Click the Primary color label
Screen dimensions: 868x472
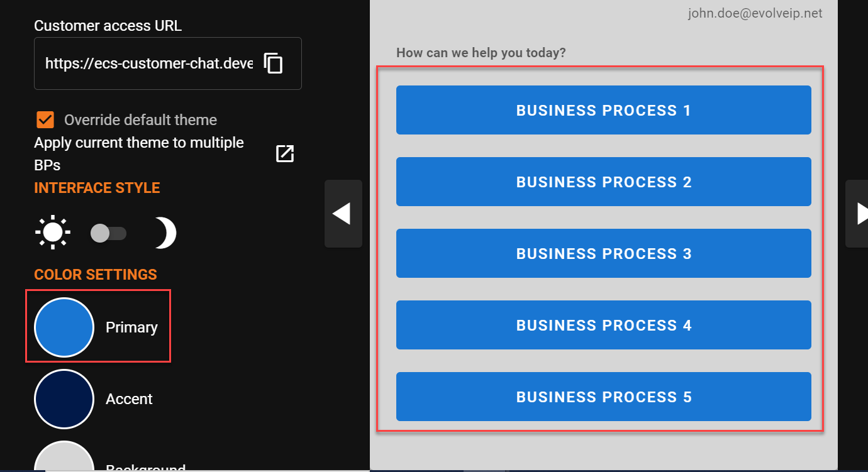[131, 327]
